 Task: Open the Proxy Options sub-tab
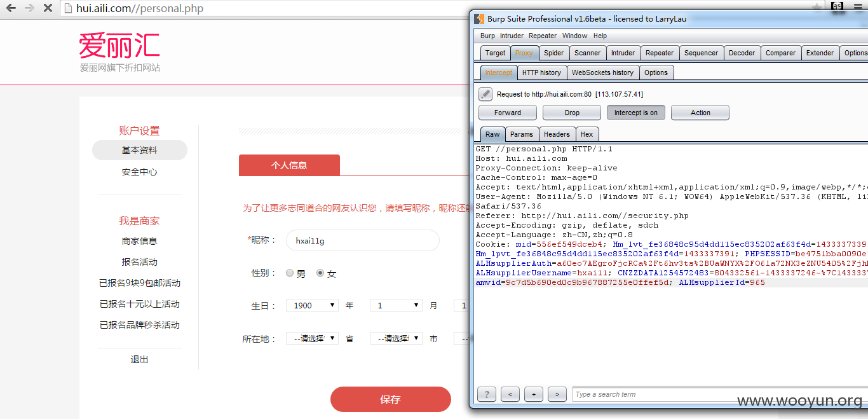pyautogui.click(x=656, y=72)
